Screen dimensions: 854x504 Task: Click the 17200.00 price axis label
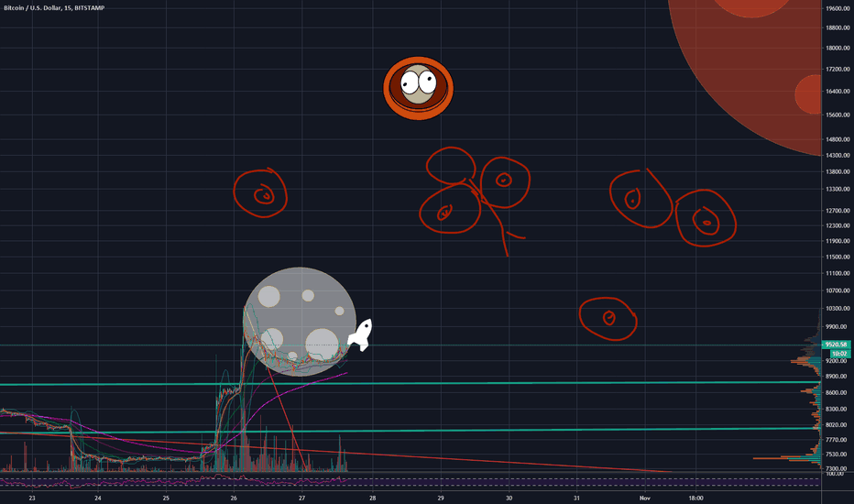(838, 70)
